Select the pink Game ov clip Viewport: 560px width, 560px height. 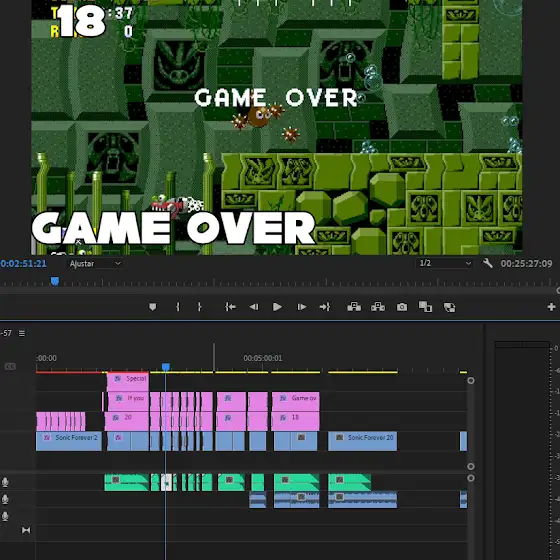[x=296, y=401]
